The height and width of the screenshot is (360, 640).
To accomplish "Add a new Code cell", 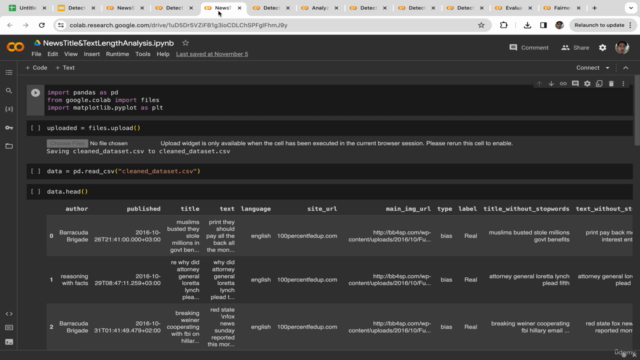I will [36, 68].
